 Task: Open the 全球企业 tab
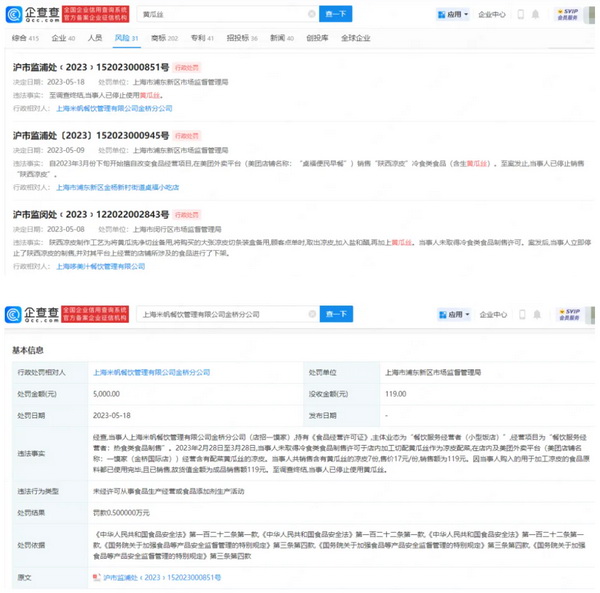pyautogui.click(x=355, y=38)
